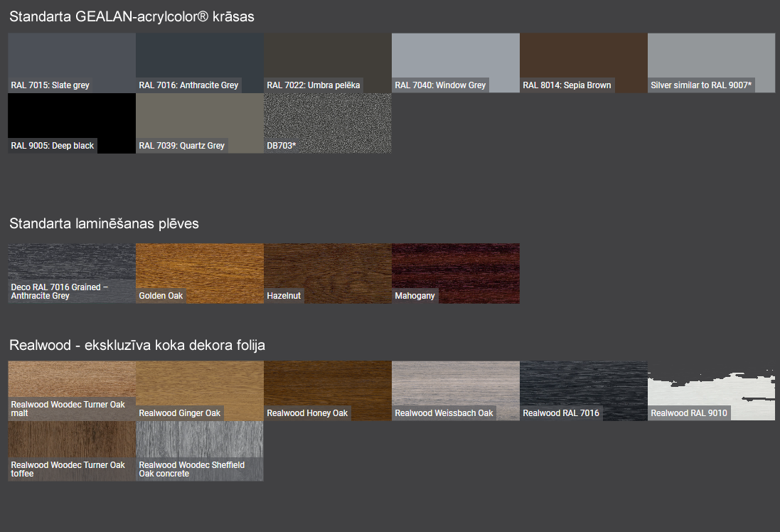
Task: Click the Realwood ekskluzīva koka dekora folija heading
Action: (x=137, y=345)
